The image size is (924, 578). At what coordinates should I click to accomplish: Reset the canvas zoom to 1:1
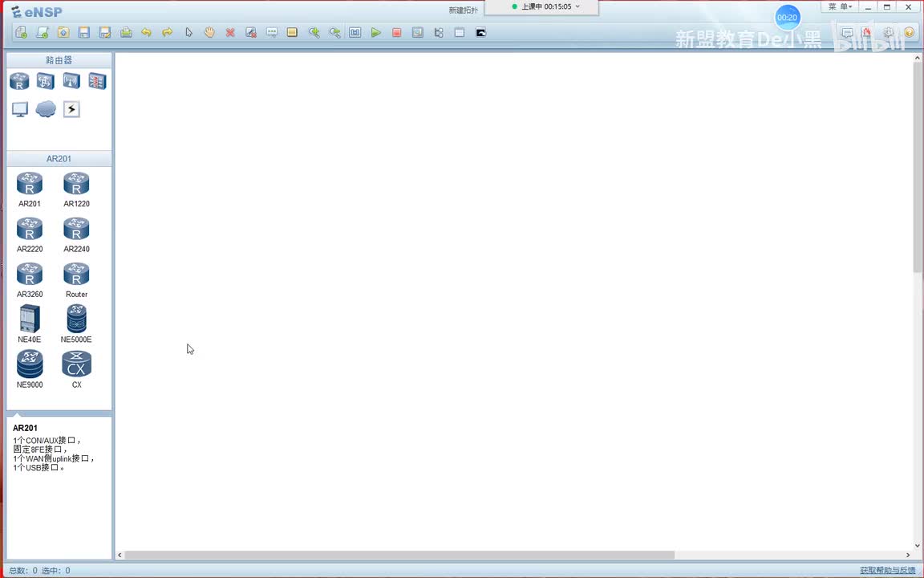click(x=355, y=32)
